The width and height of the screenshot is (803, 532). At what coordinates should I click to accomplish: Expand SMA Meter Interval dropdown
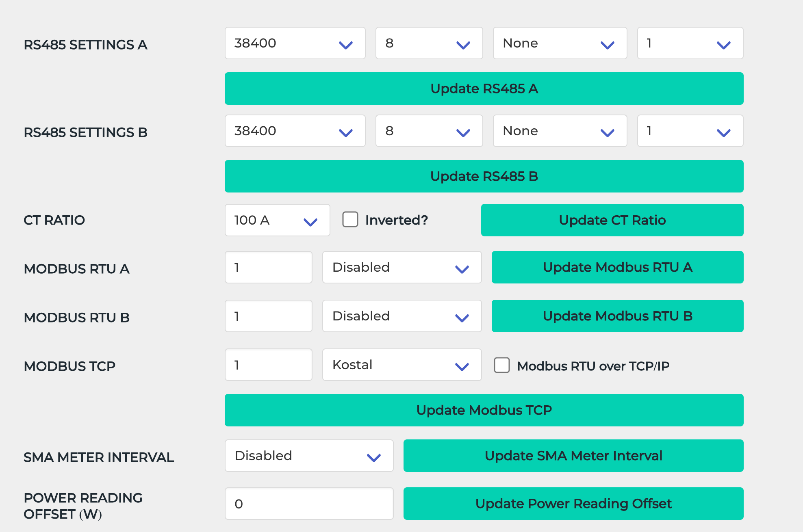[309, 456]
